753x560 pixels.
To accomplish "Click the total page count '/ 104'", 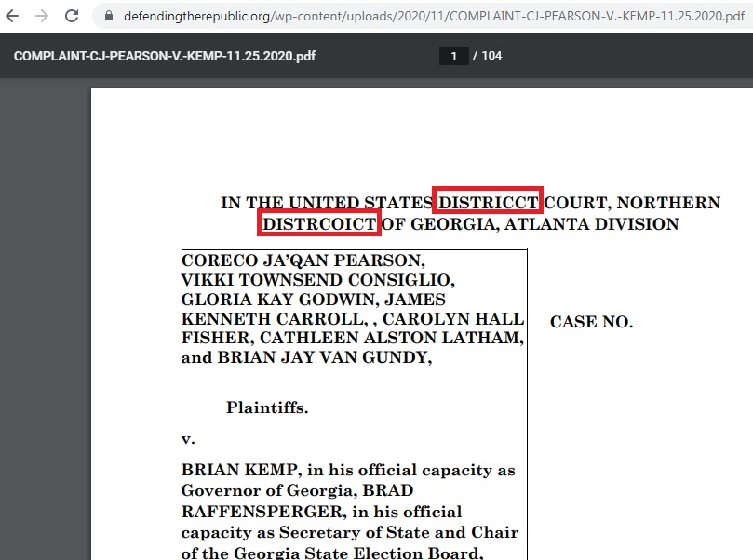I will 488,56.
